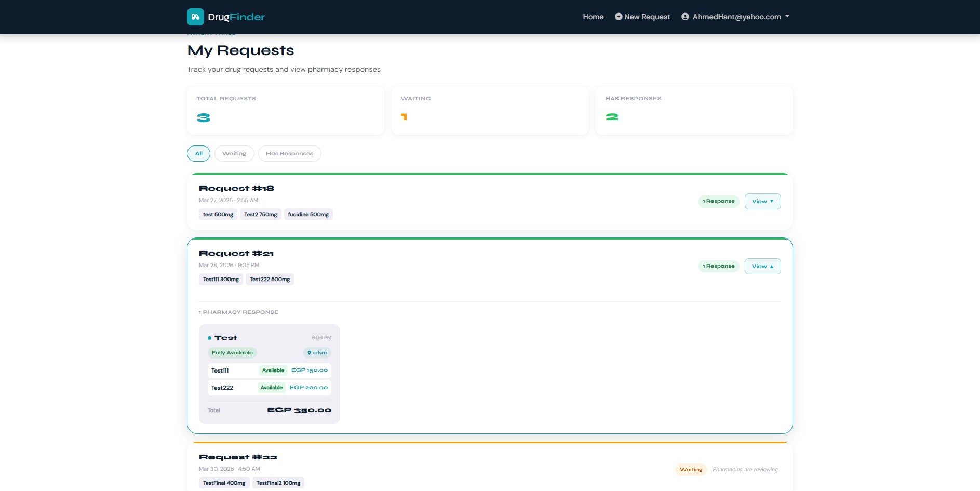
Task: Click the Waiting badge on Request #22
Action: point(691,470)
